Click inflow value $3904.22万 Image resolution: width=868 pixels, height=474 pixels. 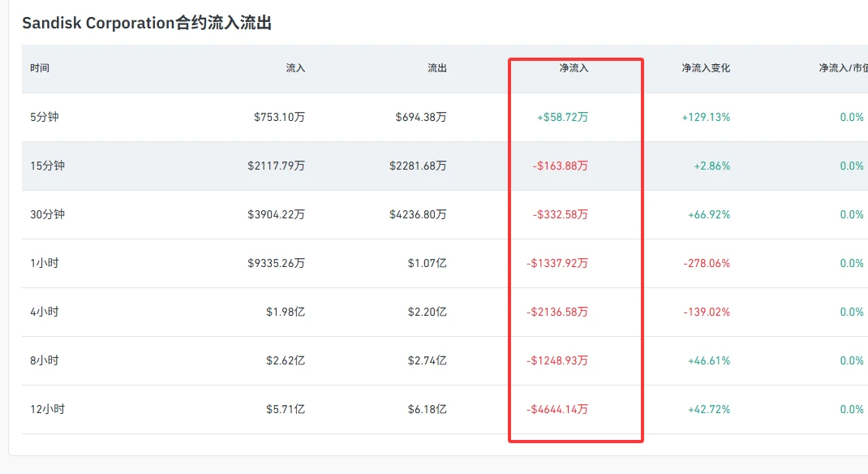pyautogui.click(x=277, y=214)
